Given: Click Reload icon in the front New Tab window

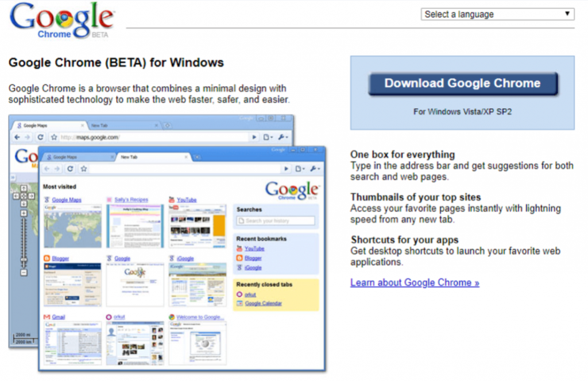Looking at the screenshot, I should [70, 169].
